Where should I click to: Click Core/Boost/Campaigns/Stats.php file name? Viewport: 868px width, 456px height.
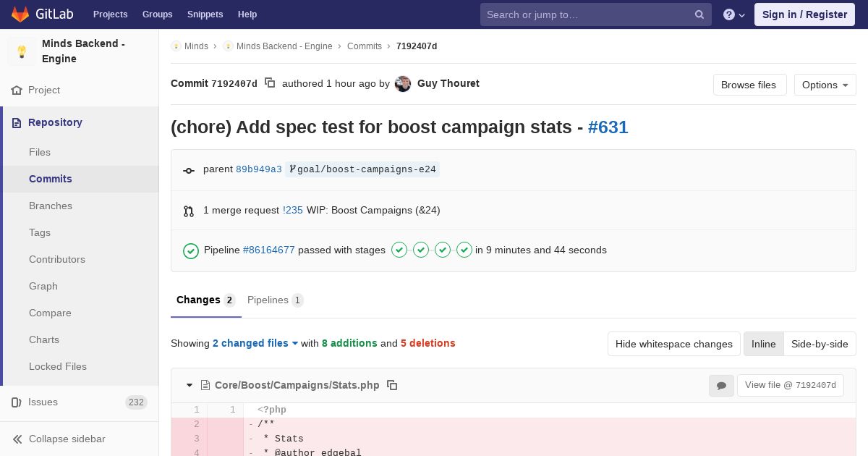tap(297, 385)
